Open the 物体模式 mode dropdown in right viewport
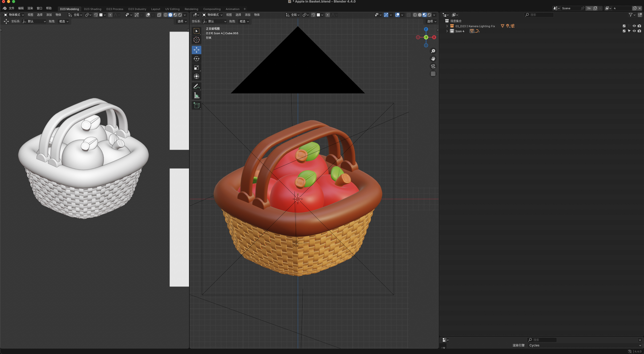 [x=212, y=15]
